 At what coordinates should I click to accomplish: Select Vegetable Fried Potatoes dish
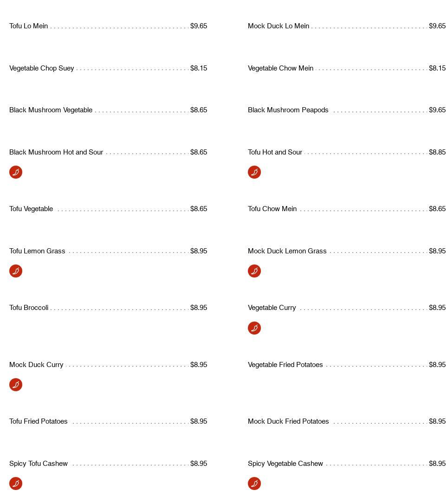point(285,365)
